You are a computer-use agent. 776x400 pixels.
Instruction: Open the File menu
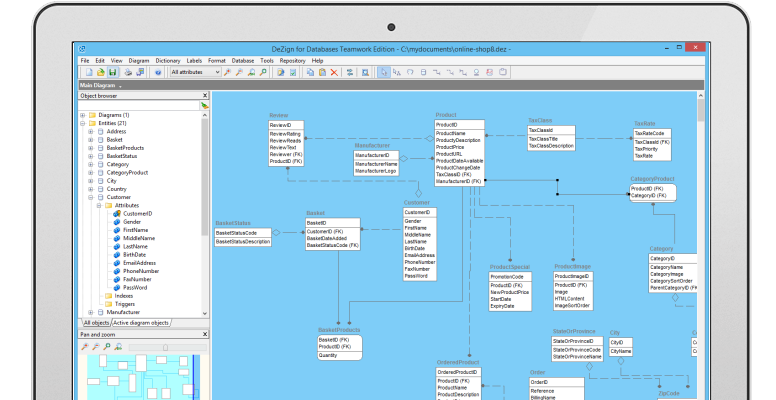pos(85,60)
